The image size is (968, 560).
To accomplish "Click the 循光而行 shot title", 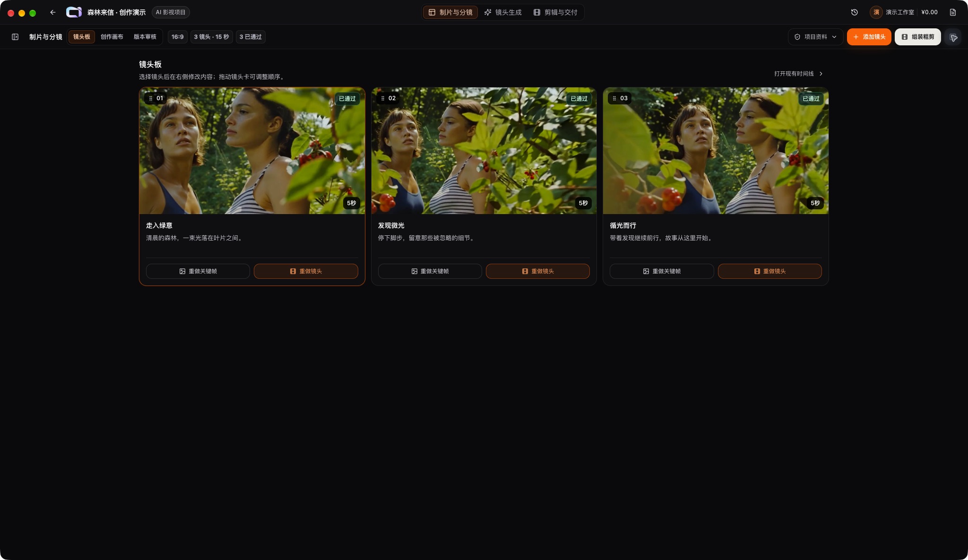I will point(623,225).
